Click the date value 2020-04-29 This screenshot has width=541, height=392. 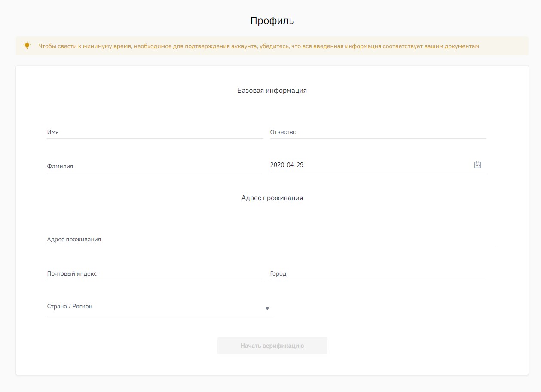coord(287,165)
